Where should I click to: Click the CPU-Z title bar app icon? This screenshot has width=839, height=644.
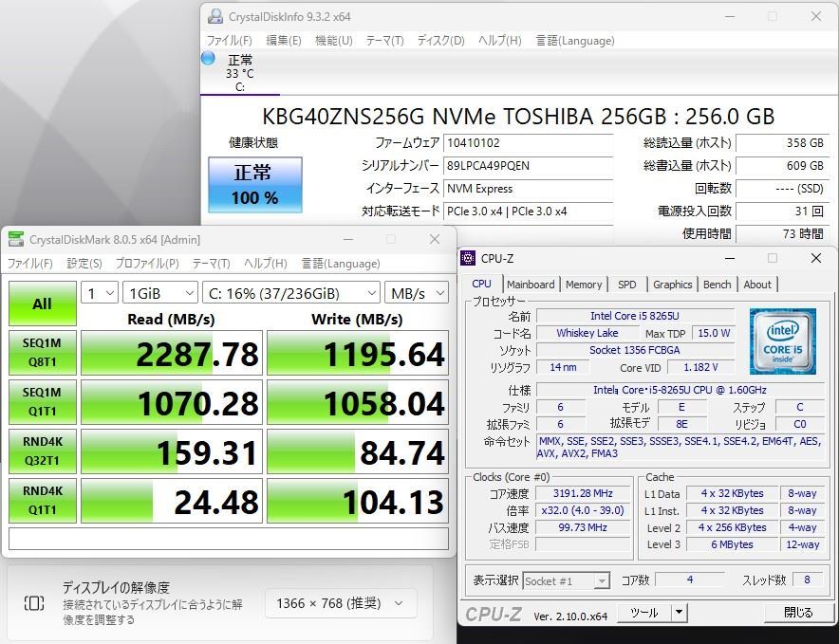[468, 258]
